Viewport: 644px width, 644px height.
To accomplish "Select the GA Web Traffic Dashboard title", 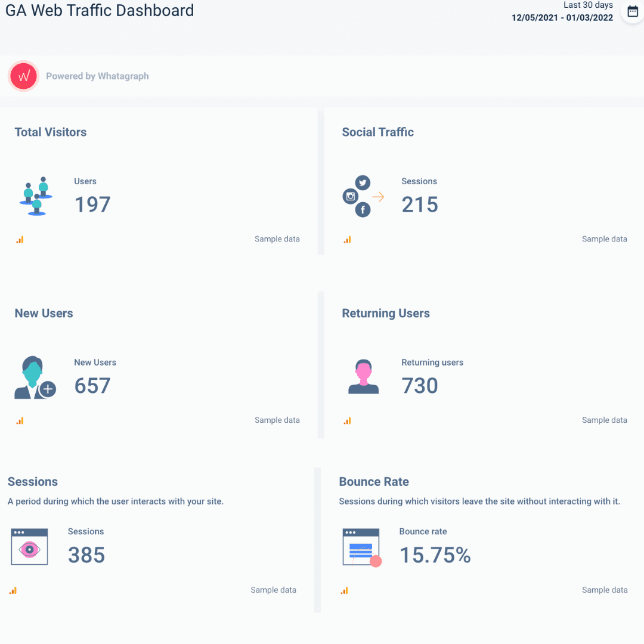I will (x=99, y=10).
